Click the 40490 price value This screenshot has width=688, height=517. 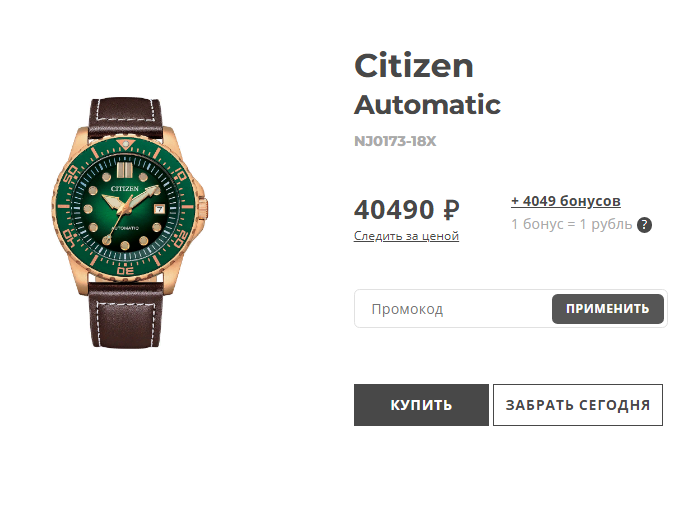394,210
